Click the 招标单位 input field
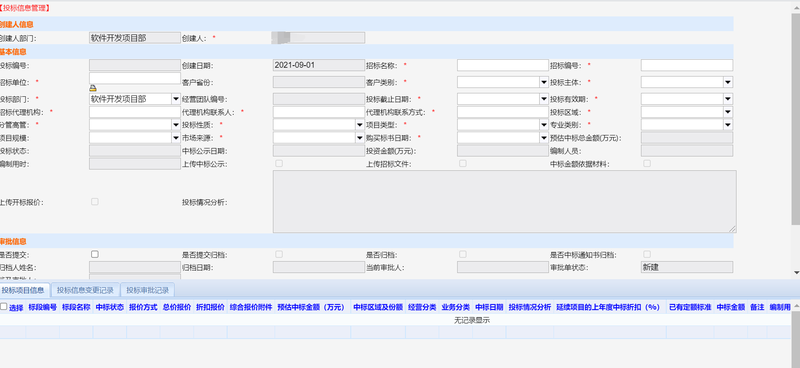Image resolution: width=800 pixels, height=368 pixels. (x=135, y=78)
